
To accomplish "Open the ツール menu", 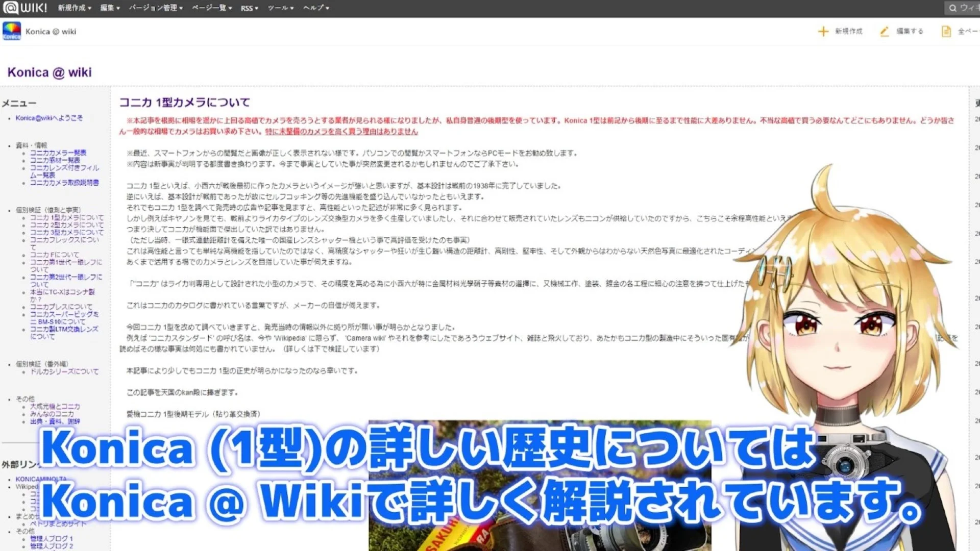I will (280, 8).
